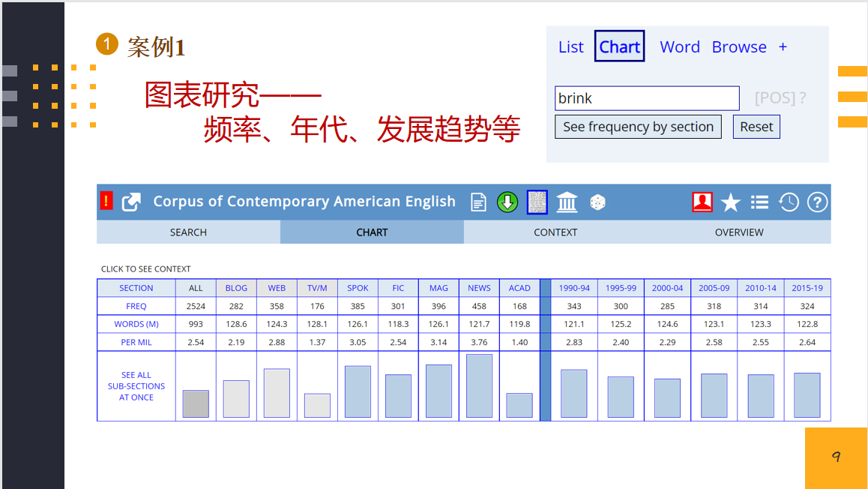Click the PER MIL value 3.76

tap(479, 342)
